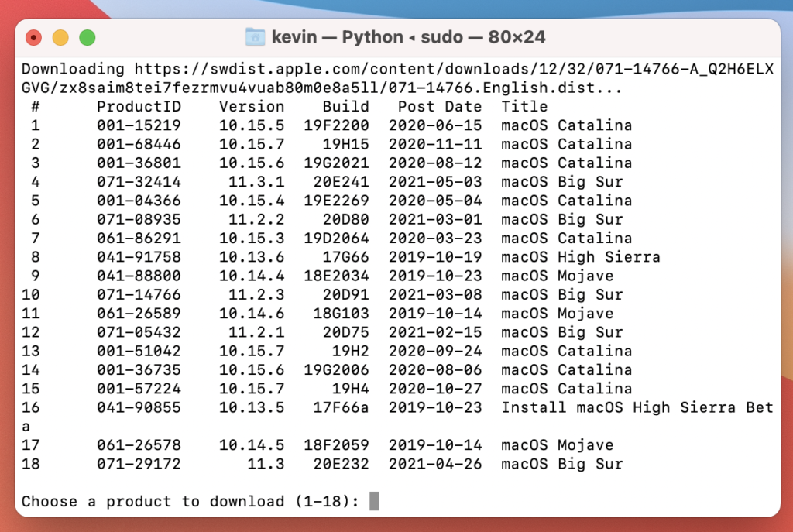Click post date 2021-02-15 in row 12
Viewport: 793px width, 532px height.
click(434, 332)
